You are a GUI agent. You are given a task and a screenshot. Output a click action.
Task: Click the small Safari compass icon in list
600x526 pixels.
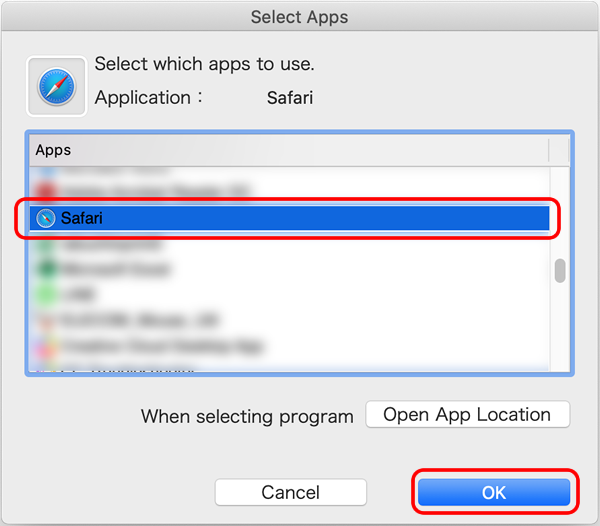[46, 218]
